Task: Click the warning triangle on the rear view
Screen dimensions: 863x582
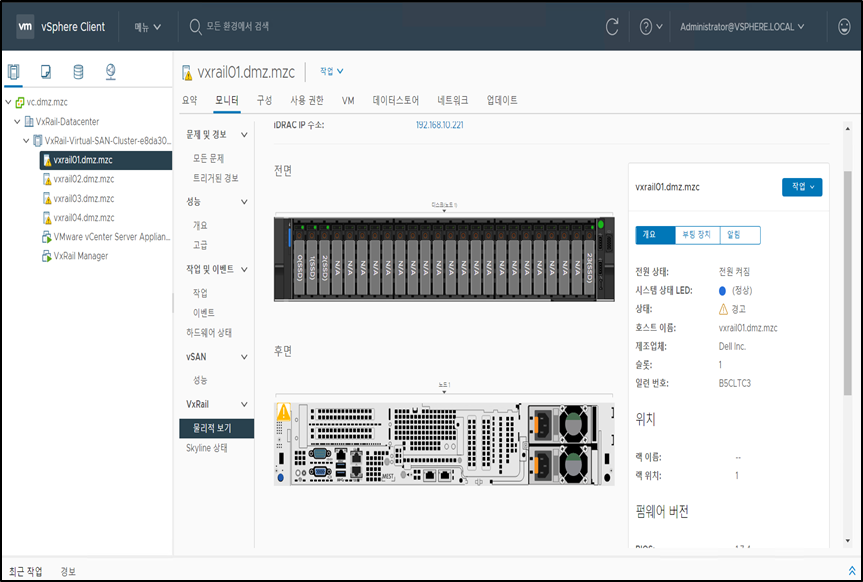Action: 283,411
